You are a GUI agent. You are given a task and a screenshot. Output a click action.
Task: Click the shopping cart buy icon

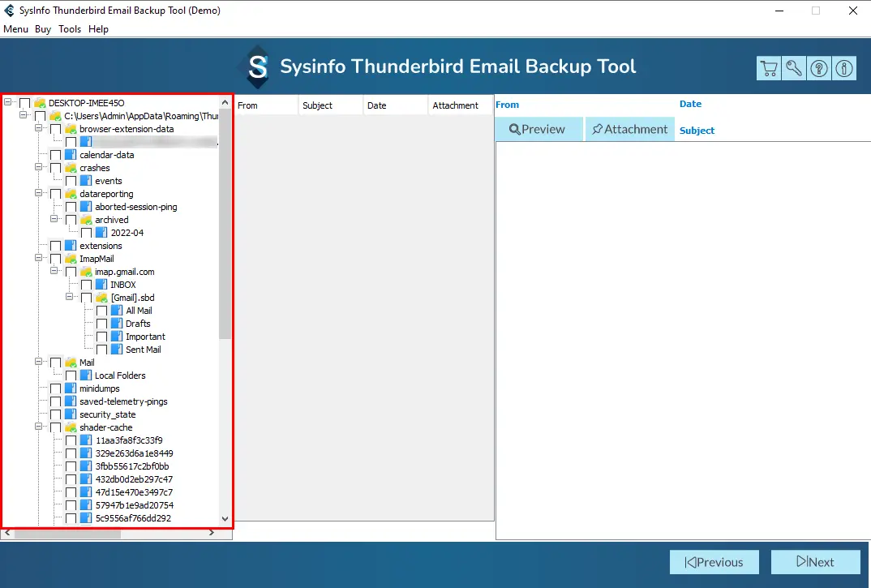(x=769, y=69)
